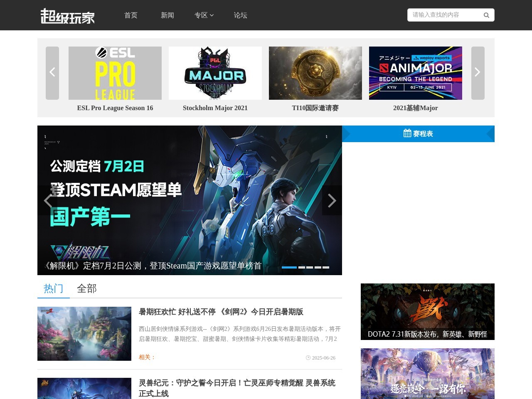Open the 赛程表 schedule header
The width and height of the screenshot is (532, 399).
point(418,134)
